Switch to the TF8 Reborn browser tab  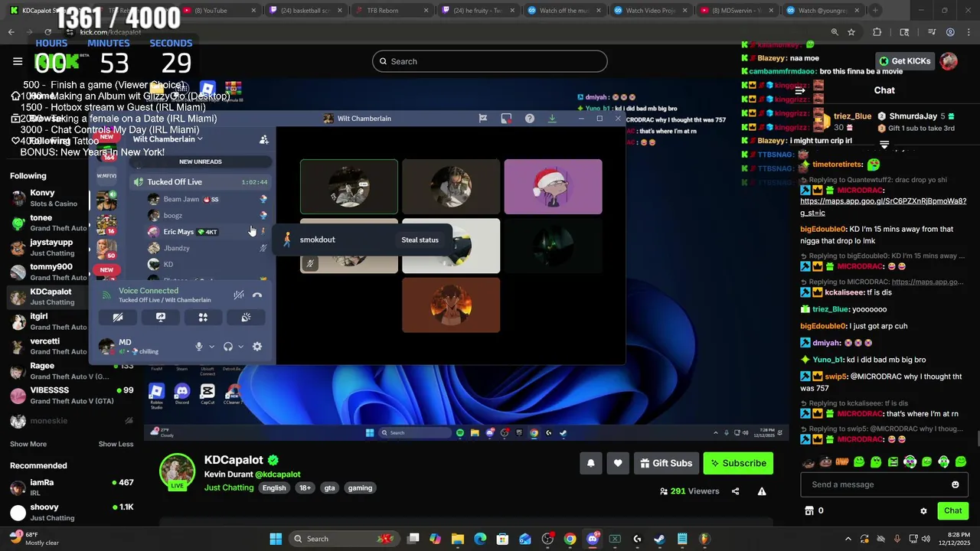[x=391, y=11]
